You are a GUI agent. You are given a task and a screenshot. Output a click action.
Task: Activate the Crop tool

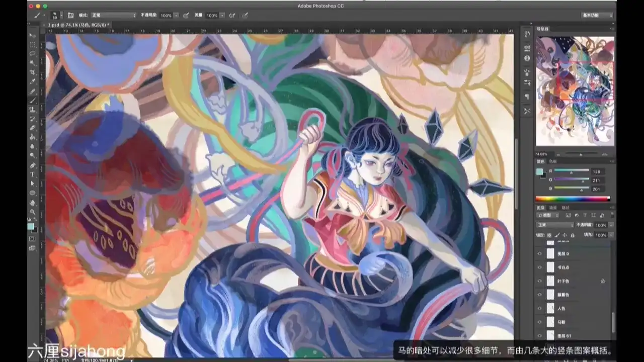tap(32, 72)
